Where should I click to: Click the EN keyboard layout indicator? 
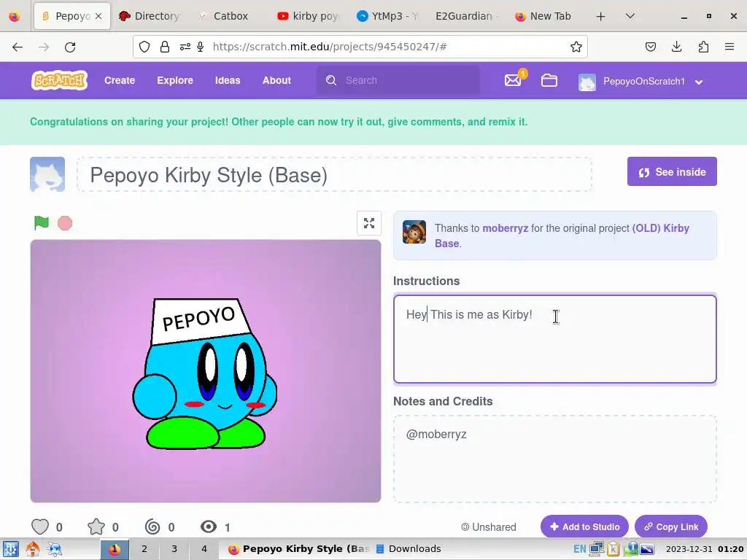click(579, 549)
